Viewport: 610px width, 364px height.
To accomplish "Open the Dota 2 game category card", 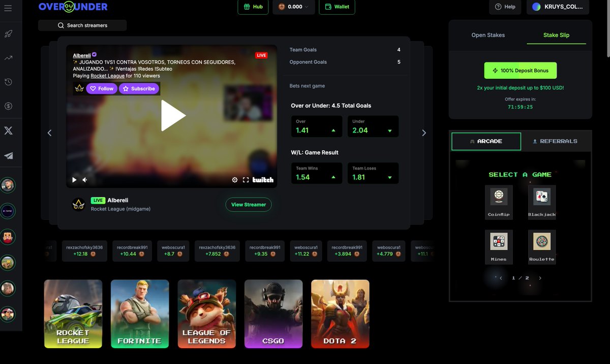I will (x=340, y=314).
